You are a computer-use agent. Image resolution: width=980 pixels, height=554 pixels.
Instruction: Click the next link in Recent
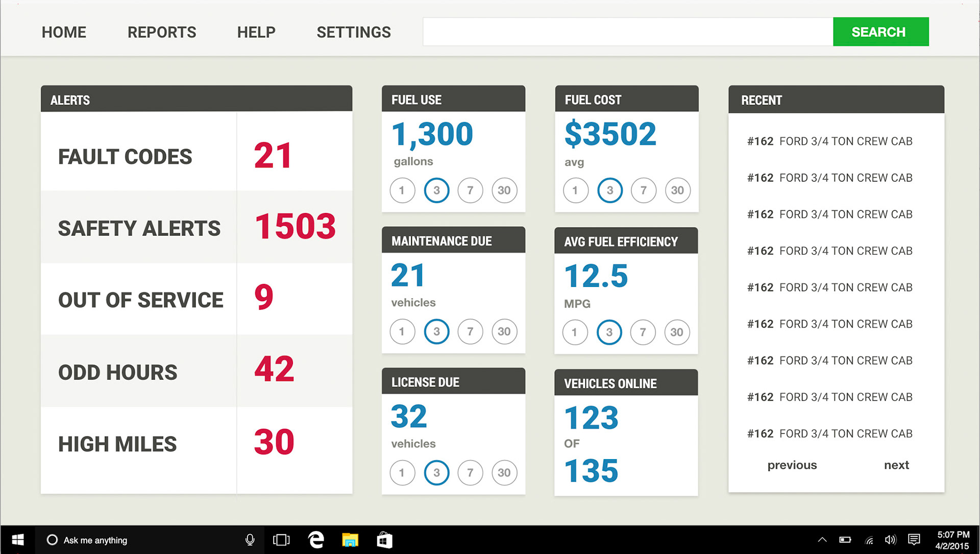pos(896,465)
